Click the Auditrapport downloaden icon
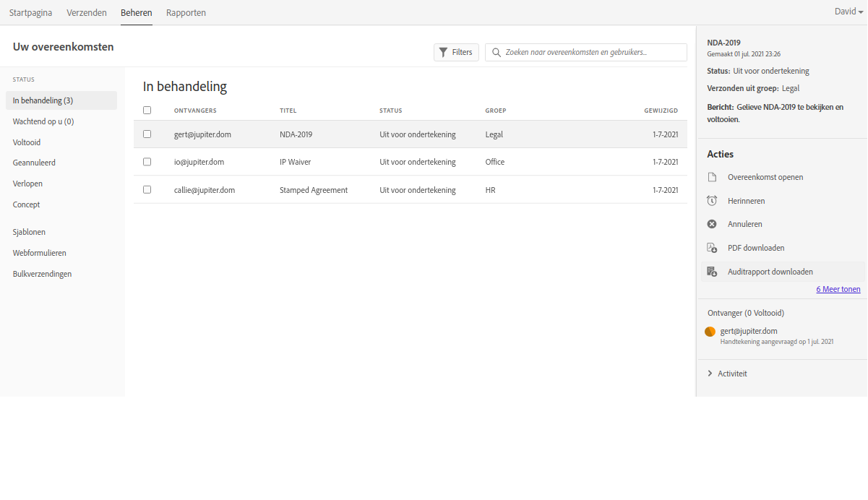Screen dimensions: 868x500 coord(712,272)
